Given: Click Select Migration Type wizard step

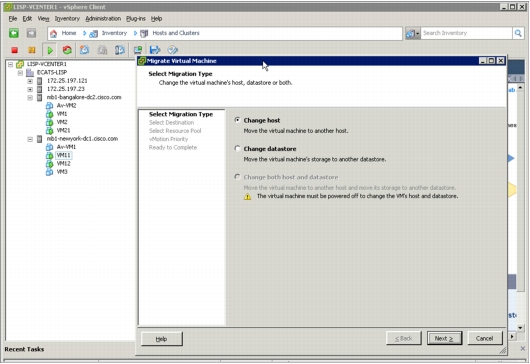Looking at the screenshot, I should [181, 114].
